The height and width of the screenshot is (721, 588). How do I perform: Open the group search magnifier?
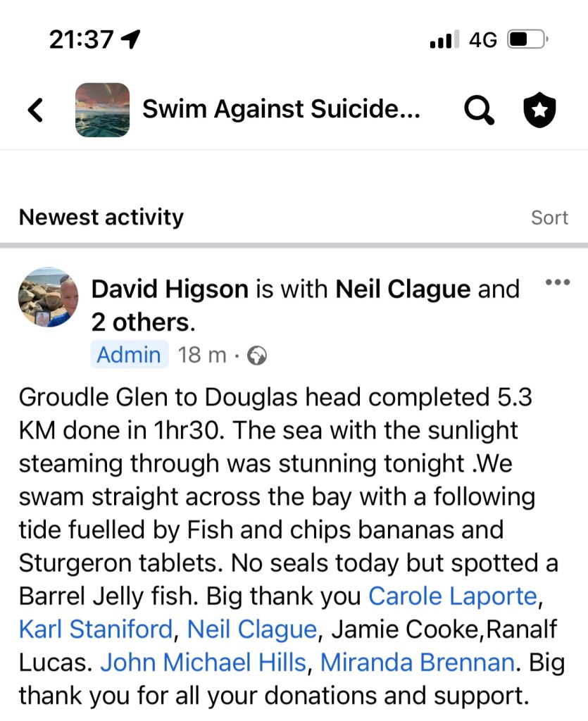[479, 110]
